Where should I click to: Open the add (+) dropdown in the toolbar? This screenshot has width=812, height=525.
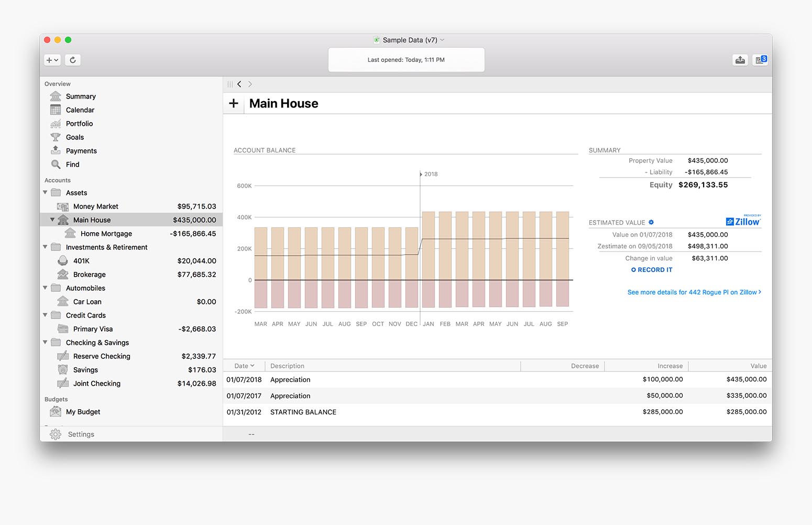pos(52,60)
